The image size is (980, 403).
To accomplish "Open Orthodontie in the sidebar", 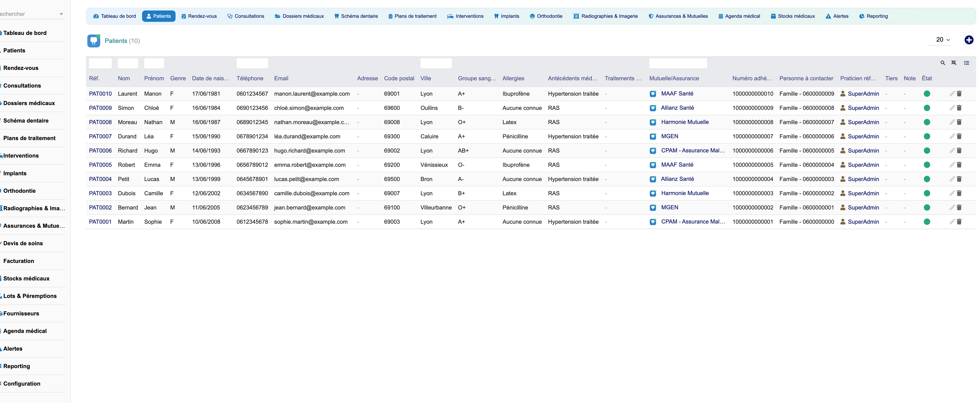I will [19, 191].
